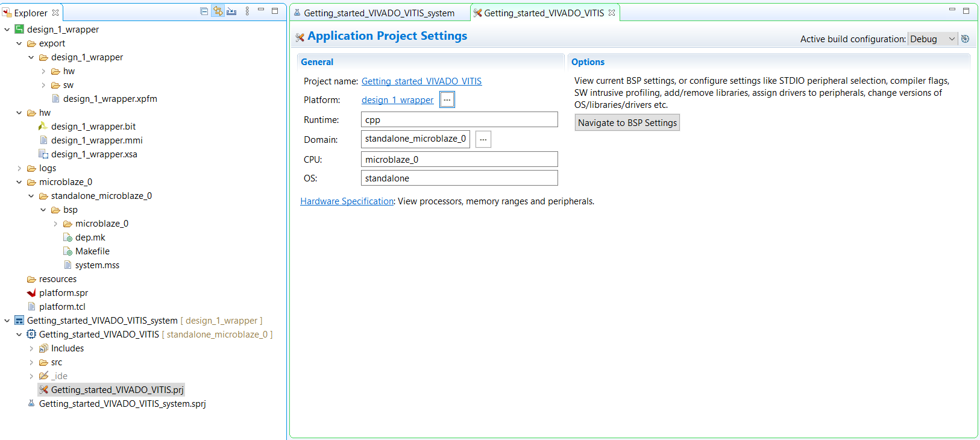Screen dimensions: 980x440
Task: Expand the src folder
Action: click(x=31, y=362)
